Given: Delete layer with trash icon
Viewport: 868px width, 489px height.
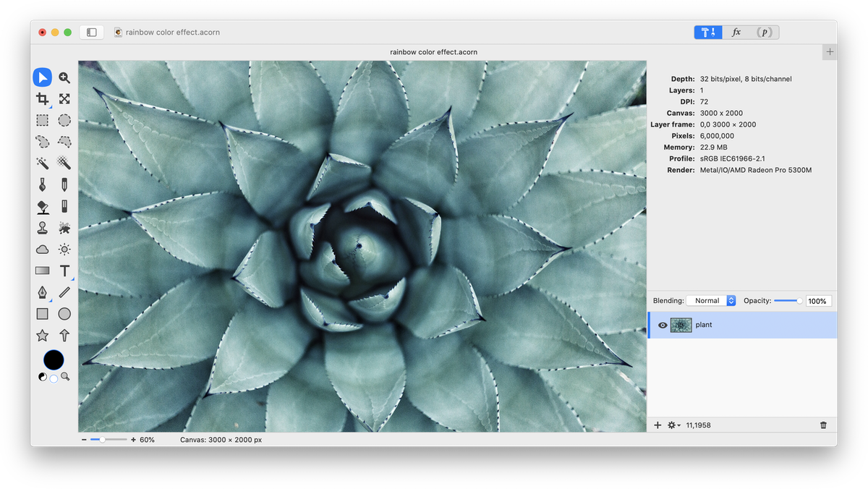Looking at the screenshot, I should coord(823,425).
